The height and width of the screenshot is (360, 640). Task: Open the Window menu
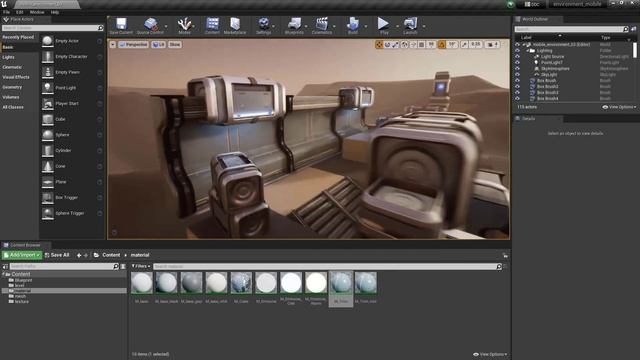[37, 12]
